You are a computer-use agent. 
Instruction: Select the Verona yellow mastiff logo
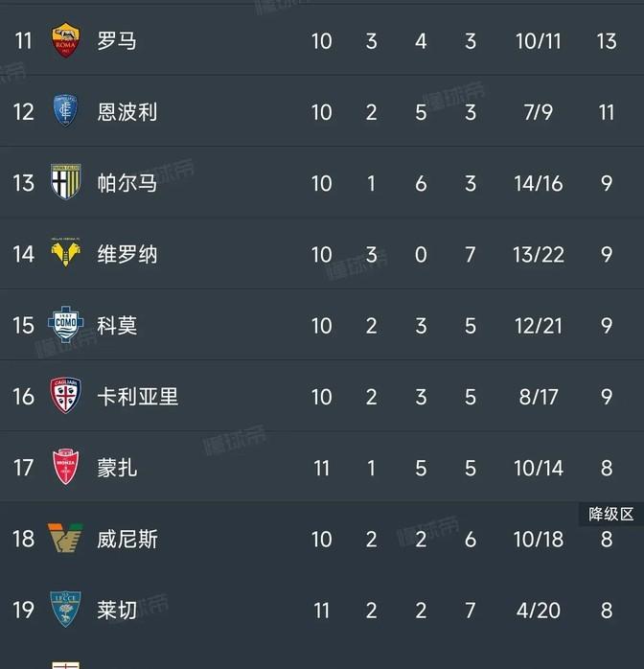coord(65,253)
